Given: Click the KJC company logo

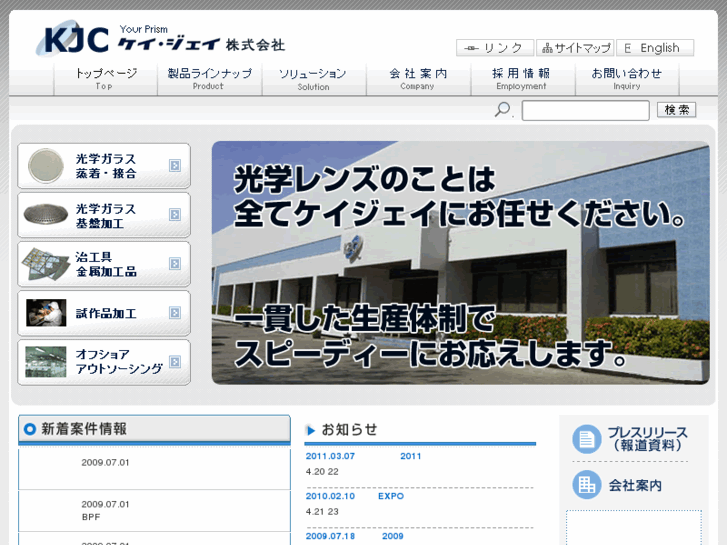Looking at the screenshot, I should [x=160, y=38].
